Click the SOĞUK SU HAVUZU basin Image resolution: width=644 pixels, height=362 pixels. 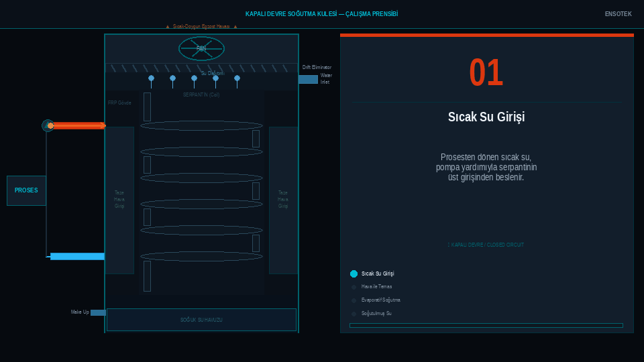(x=201, y=320)
